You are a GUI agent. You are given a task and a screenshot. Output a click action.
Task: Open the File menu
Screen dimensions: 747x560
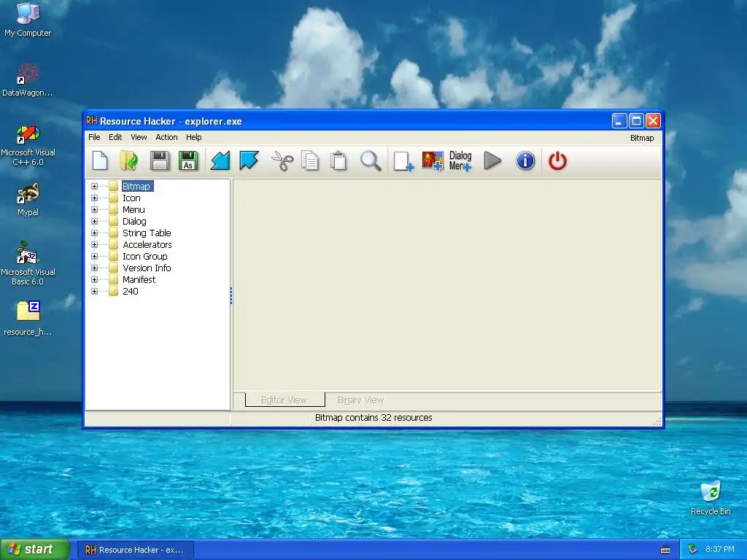(x=94, y=137)
